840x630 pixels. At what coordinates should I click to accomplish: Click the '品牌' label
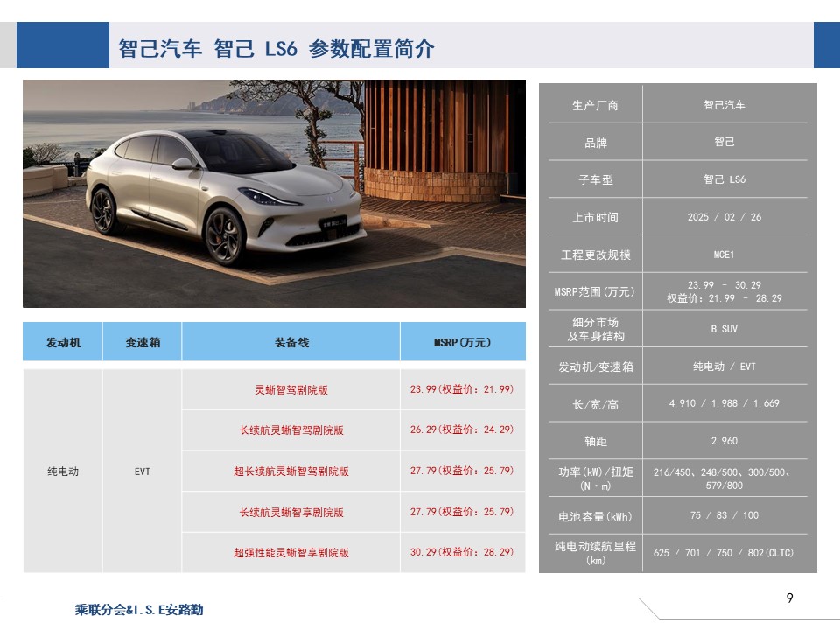[595, 143]
